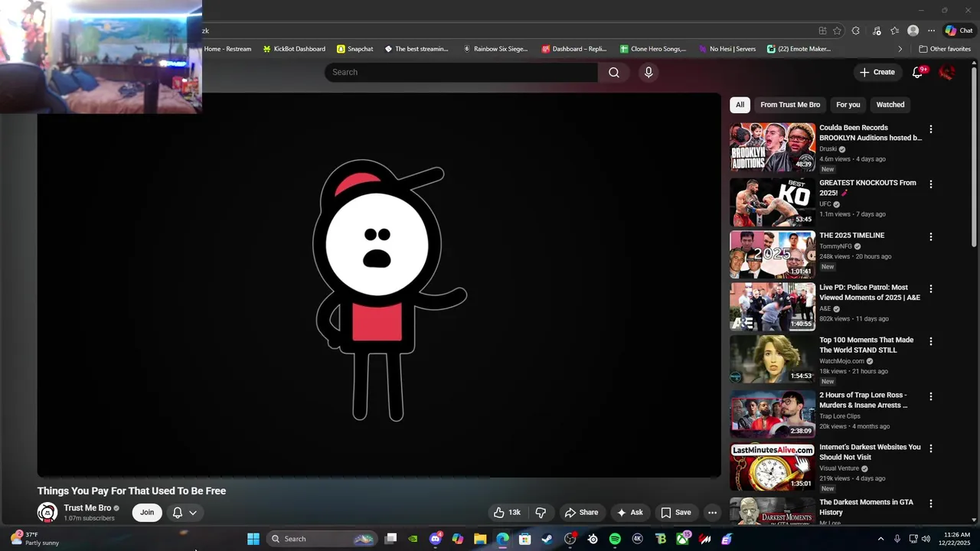Open options for THE 2025 TIMELINE video
Screen dimensions: 980x551
[x=931, y=237]
